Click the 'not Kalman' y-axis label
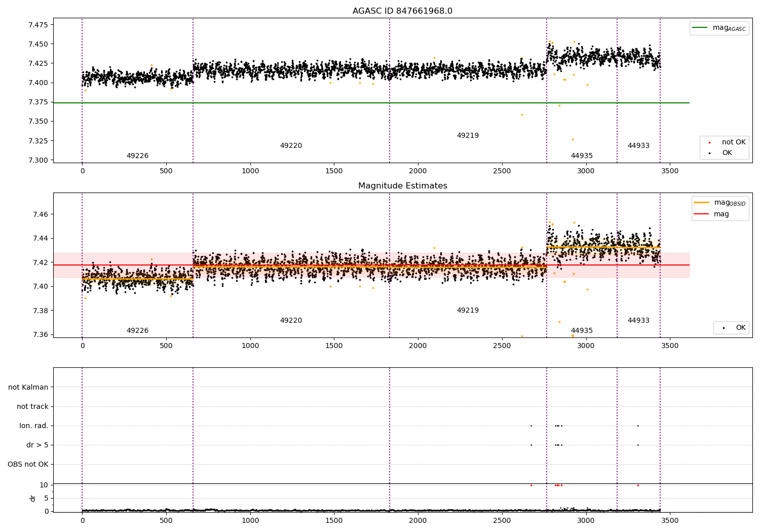The image size is (760, 532). pos(28,387)
